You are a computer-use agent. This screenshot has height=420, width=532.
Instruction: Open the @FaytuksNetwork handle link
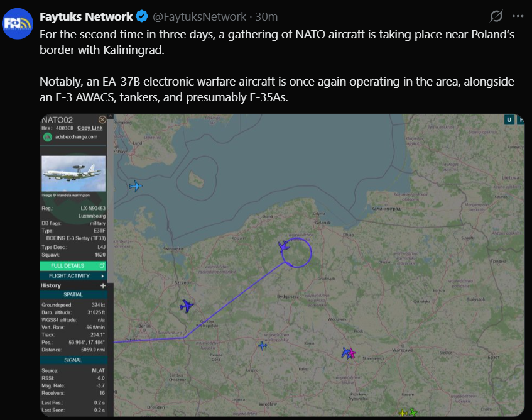pos(199,16)
